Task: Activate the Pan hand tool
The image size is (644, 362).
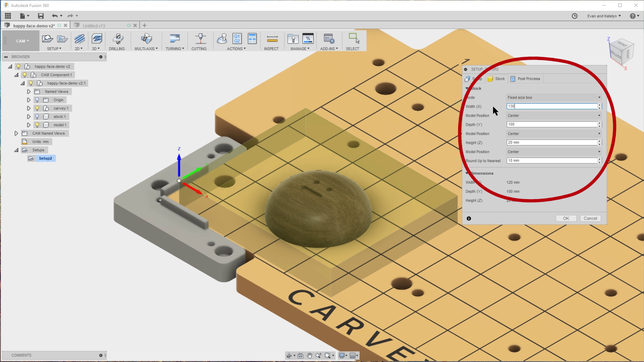Action: point(309,356)
